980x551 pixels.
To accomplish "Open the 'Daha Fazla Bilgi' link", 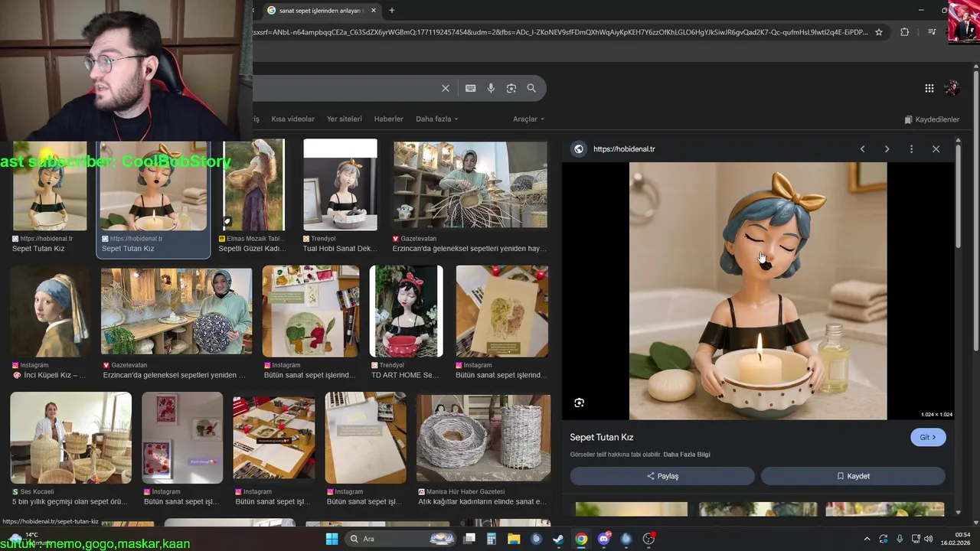I will pos(687,455).
